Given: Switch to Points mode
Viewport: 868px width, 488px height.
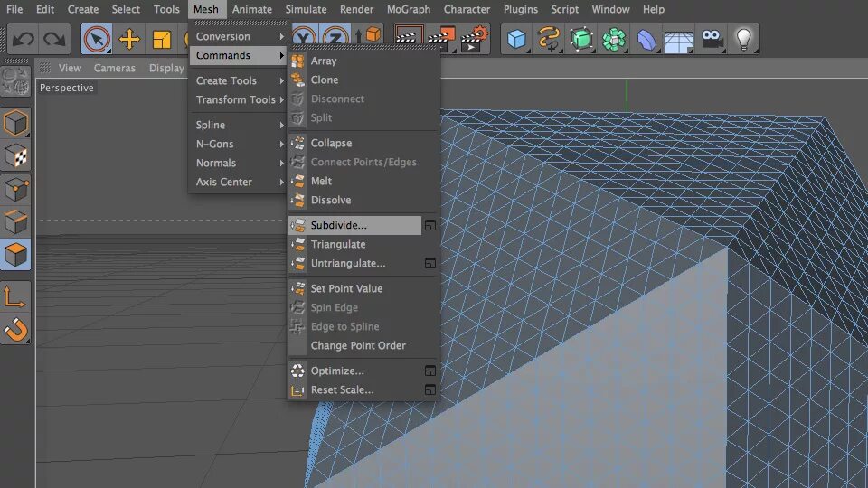Looking at the screenshot, I should coord(15,189).
